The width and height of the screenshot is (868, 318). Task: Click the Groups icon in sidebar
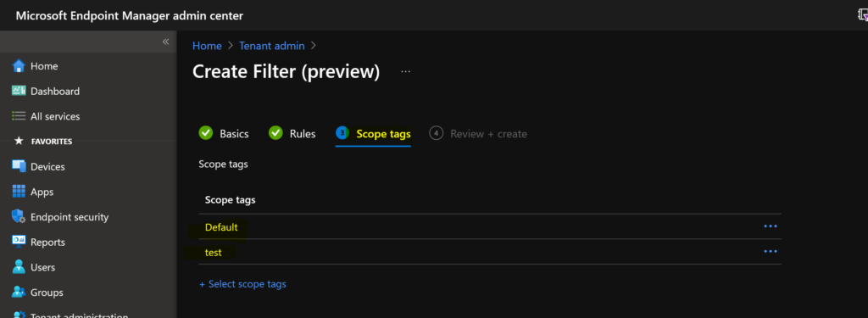[x=19, y=292]
